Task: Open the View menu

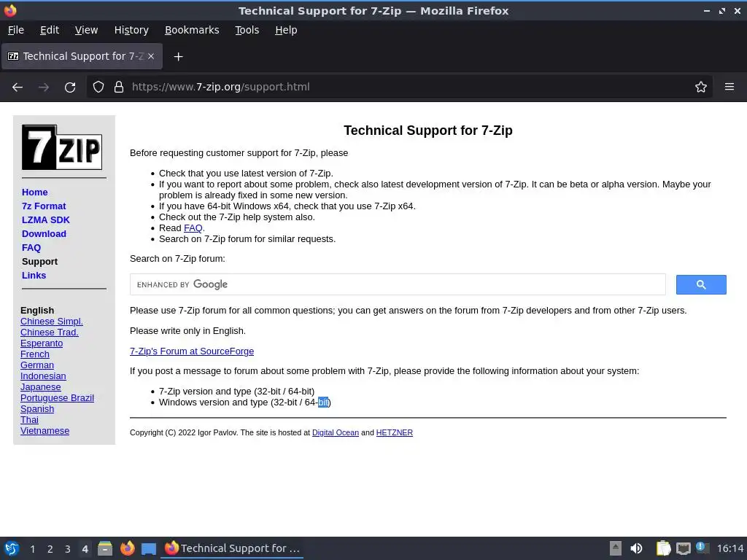Action: tap(86, 30)
